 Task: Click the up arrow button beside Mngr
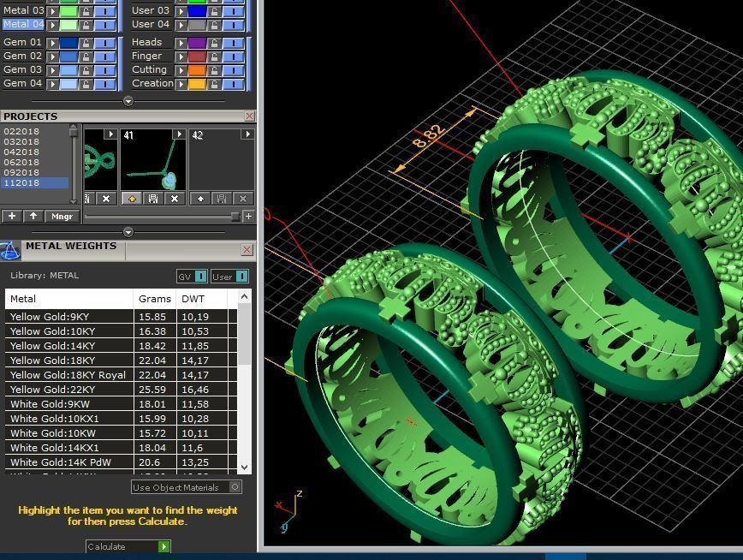pyautogui.click(x=33, y=217)
